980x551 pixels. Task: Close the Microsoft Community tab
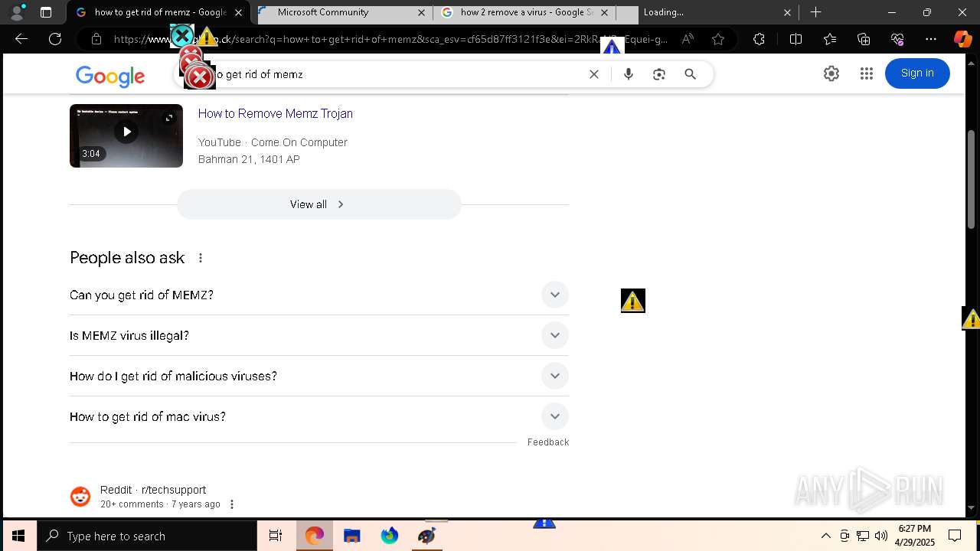coord(421,12)
